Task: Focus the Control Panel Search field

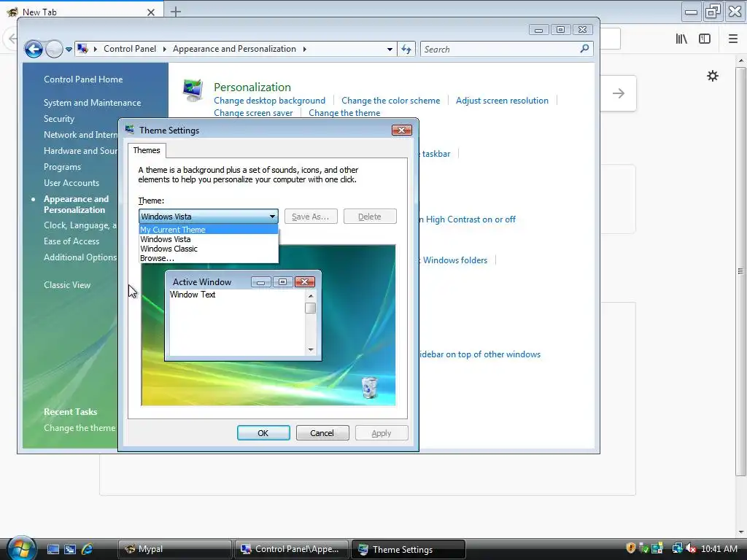Action: (500, 49)
